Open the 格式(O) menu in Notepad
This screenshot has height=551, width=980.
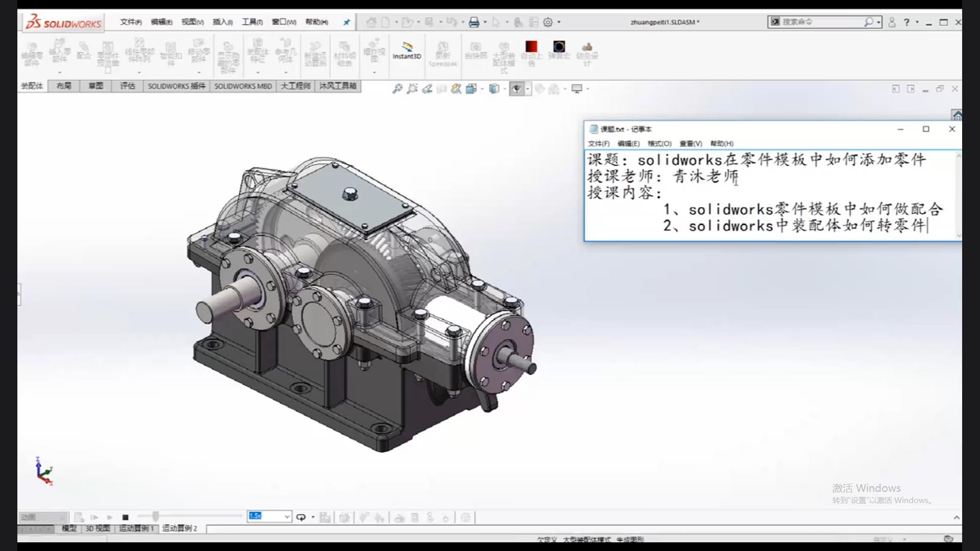pos(659,143)
